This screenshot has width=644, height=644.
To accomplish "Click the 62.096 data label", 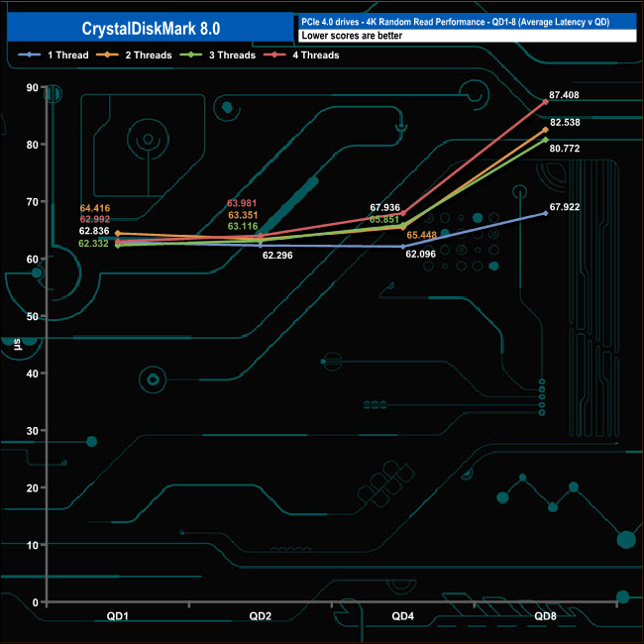I will (x=420, y=254).
